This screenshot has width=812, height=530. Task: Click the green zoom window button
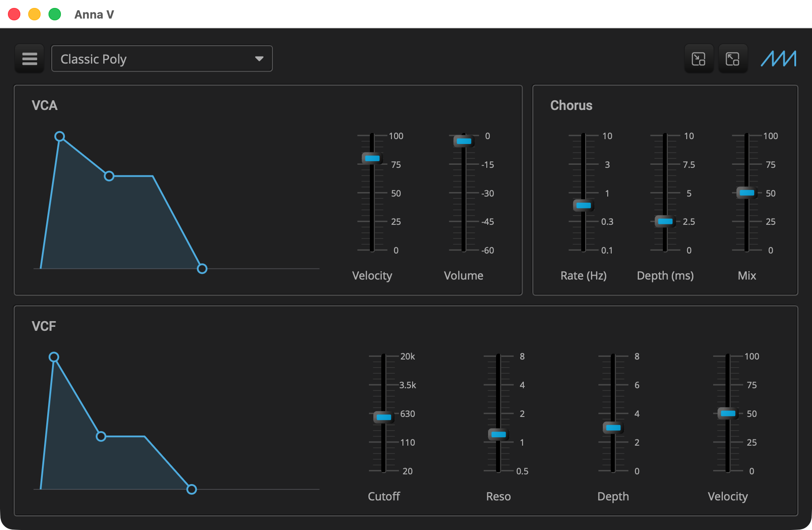pyautogui.click(x=55, y=14)
